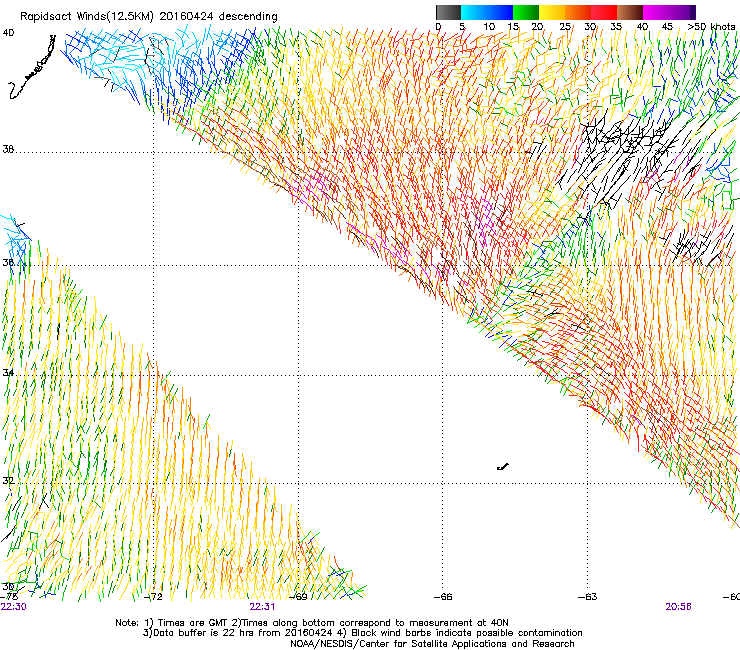This screenshot has width=740, height=650.
Task: Click the legend label '25'
Action: 565,27
